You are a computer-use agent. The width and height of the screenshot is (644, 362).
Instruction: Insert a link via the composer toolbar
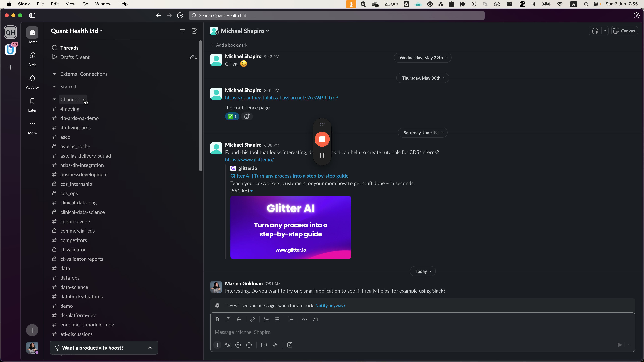[x=253, y=320]
